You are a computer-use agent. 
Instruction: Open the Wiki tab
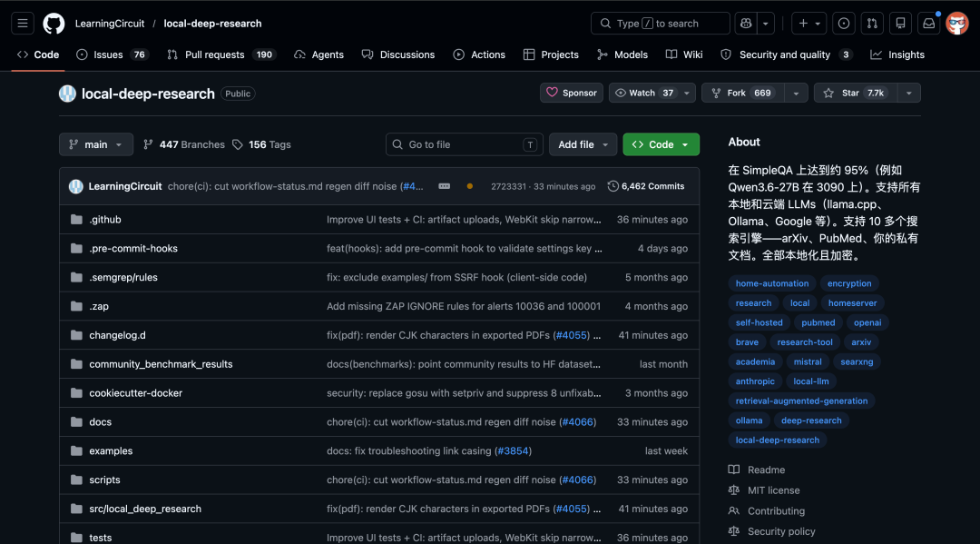(x=684, y=54)
